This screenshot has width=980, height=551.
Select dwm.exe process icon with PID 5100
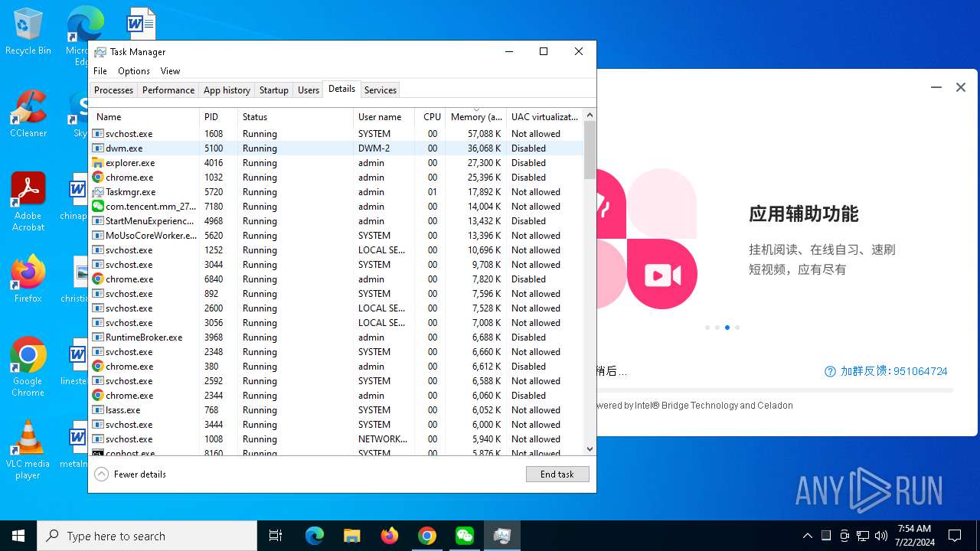(x=98, y=148)
